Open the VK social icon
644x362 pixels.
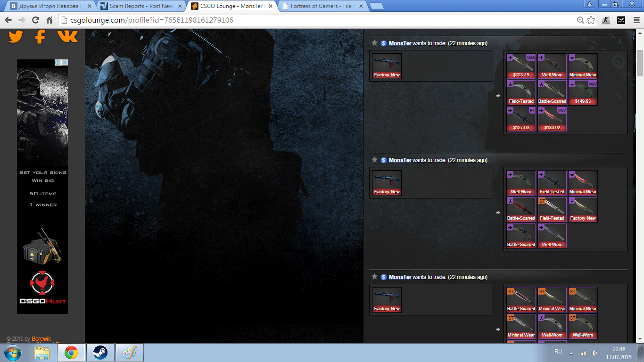[67, 36]
